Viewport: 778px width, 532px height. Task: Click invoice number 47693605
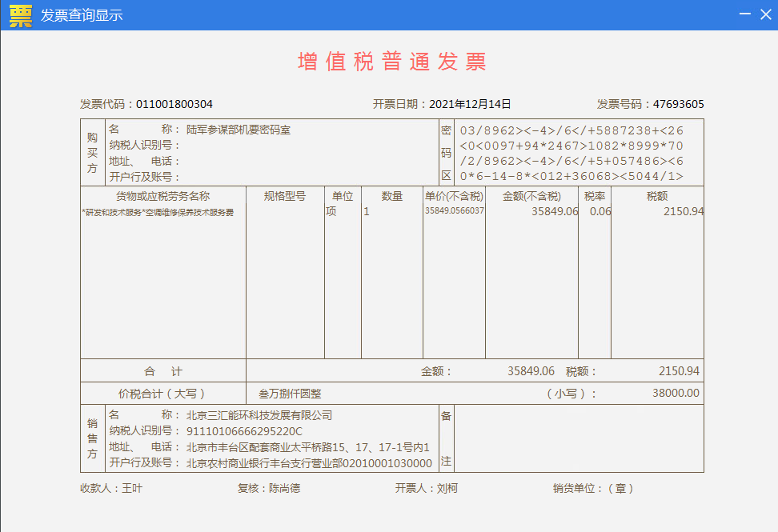(x=678, y=104)
